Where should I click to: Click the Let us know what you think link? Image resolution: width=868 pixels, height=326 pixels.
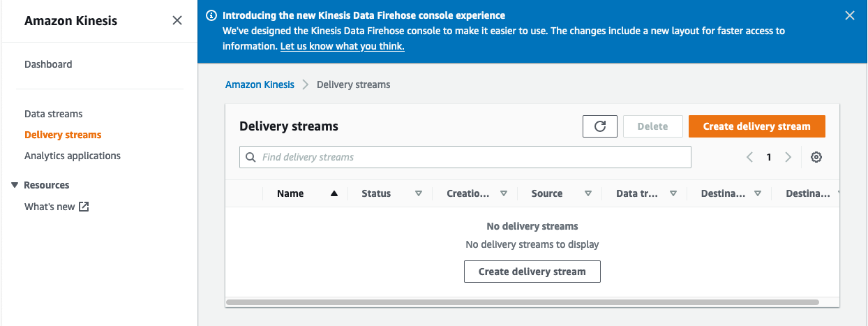pos(342,46)
